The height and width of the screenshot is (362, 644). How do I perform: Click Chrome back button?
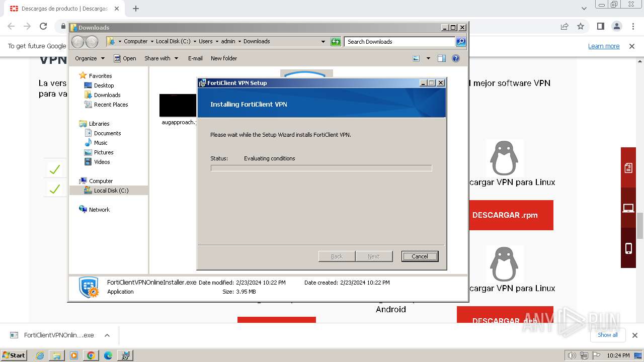pyautogui.click(x=11, y=26)
